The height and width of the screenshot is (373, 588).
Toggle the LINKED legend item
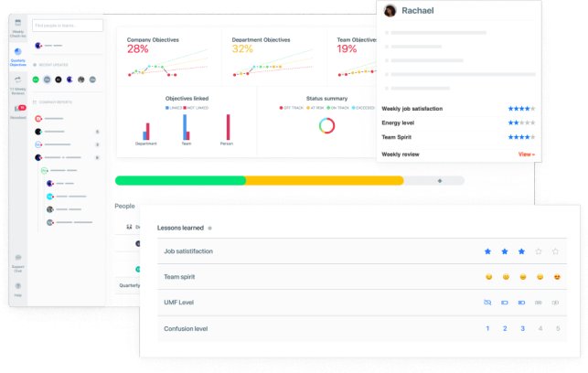174,108
